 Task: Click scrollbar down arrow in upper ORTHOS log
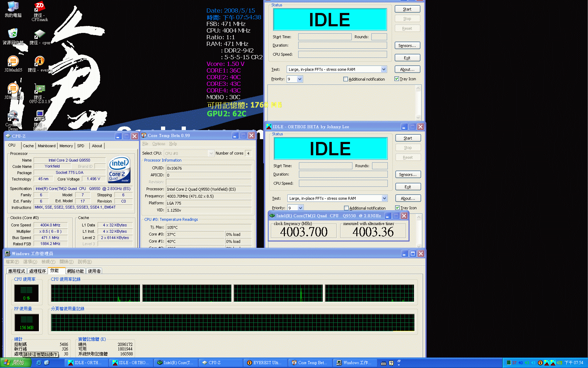pos(418,117)
